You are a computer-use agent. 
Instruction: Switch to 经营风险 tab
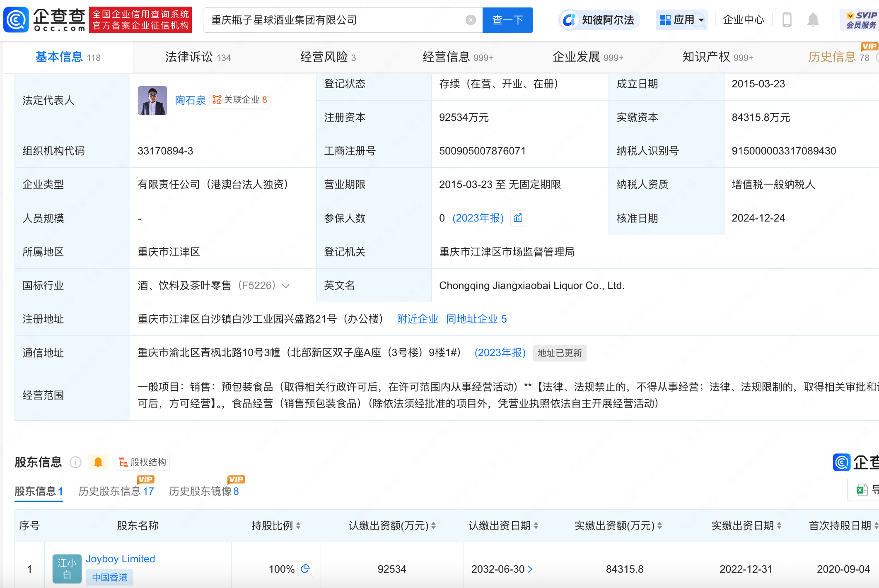coord(328,57)
